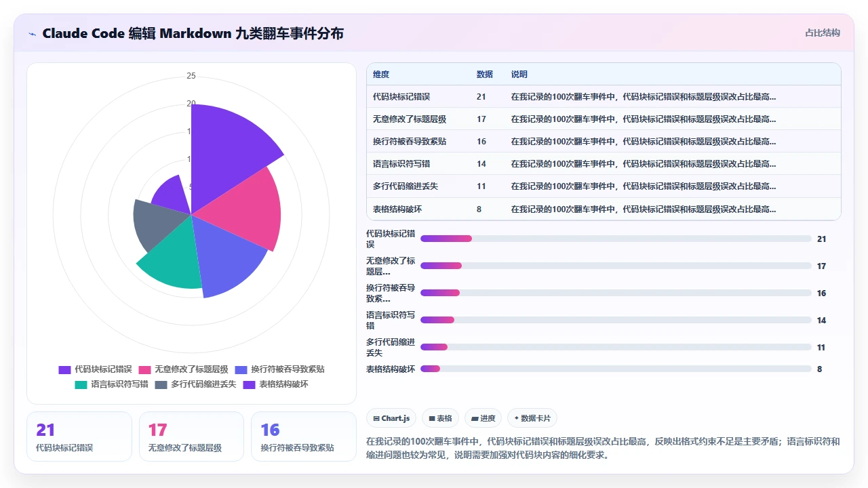
Task: Click the 数据 column header in the table
Action: point(485,75)
